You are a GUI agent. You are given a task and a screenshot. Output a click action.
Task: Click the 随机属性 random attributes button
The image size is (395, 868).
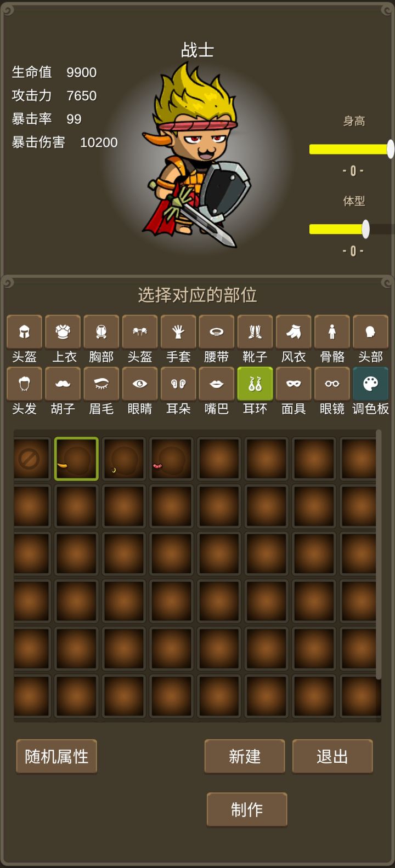pyautogui.click(x=57, y=756)
